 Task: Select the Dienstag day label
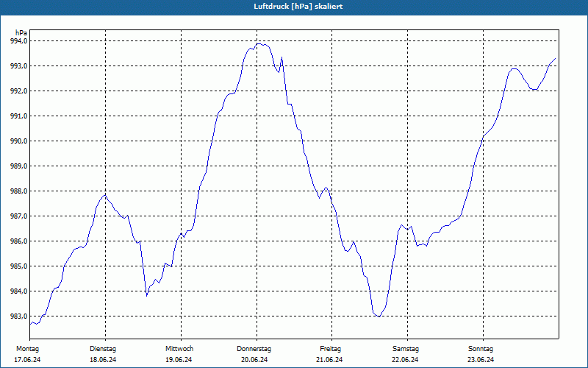coord(103,349)
